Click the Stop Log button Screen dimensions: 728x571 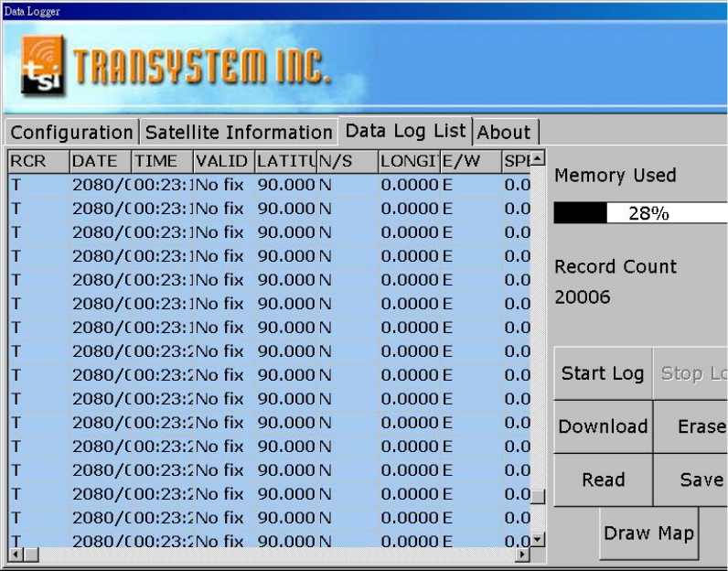click(x=691, y=373)
